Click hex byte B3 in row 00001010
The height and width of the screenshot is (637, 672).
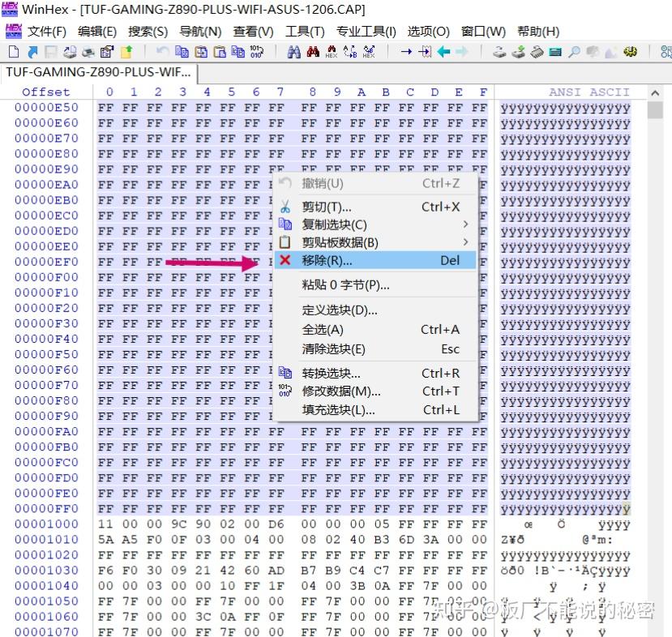point(382,539)
